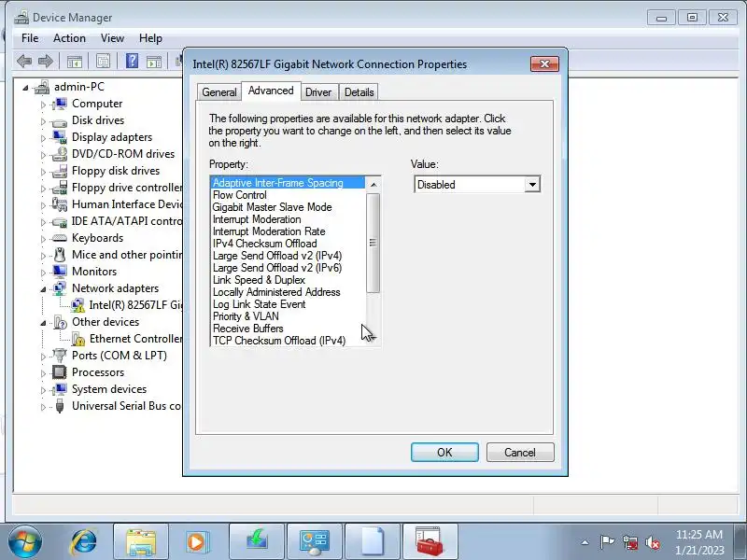Viewport: 747px width, 560px height.
Task: Click the Monitors device icon
Action: tap(60, 272)
